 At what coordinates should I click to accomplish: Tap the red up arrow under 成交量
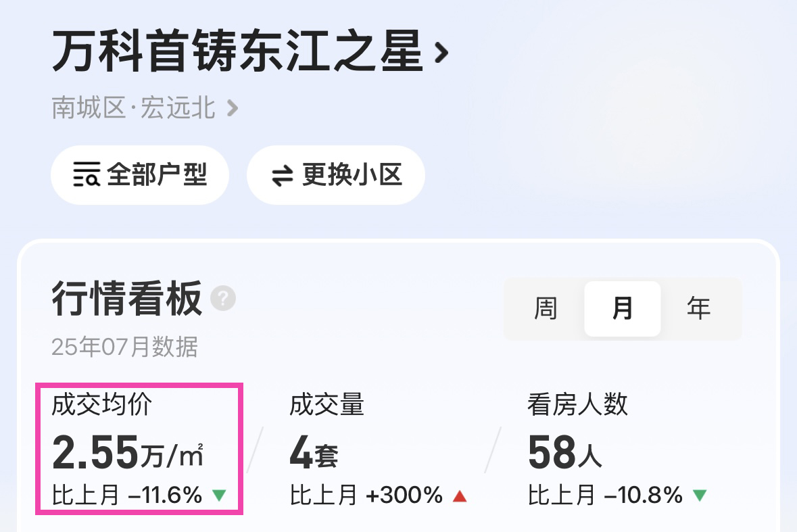coord(460,495)
